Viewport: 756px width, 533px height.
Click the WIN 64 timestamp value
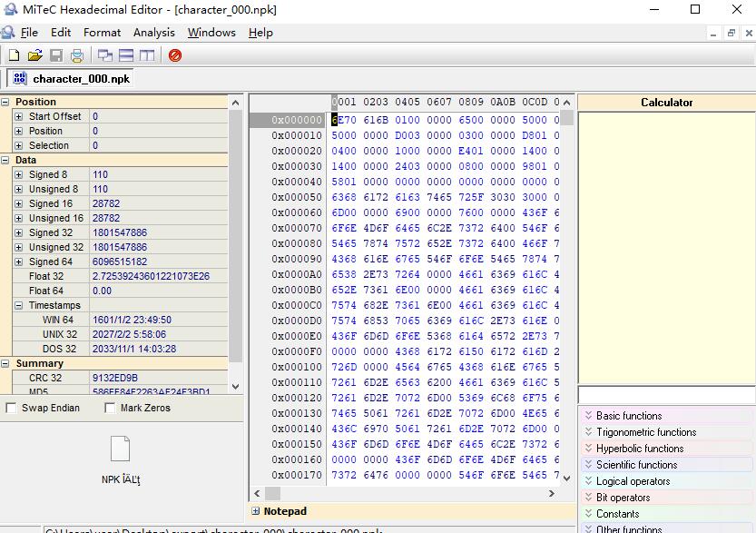132,320
